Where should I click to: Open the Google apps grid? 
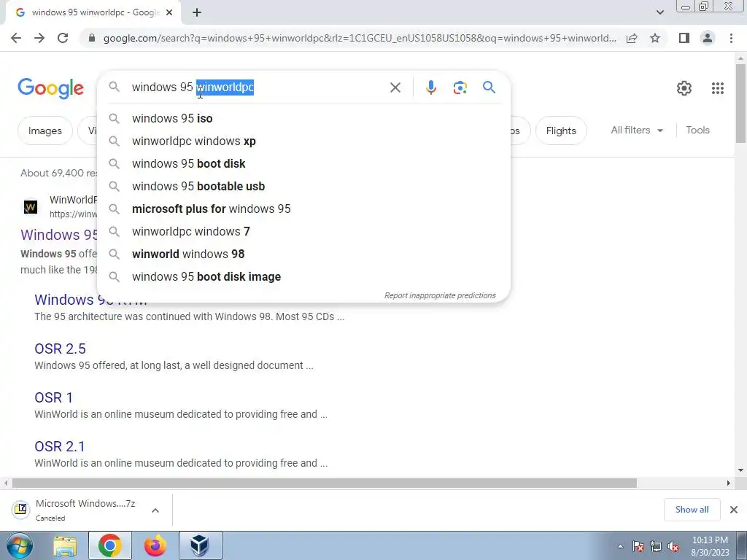[x=718, y=88]
